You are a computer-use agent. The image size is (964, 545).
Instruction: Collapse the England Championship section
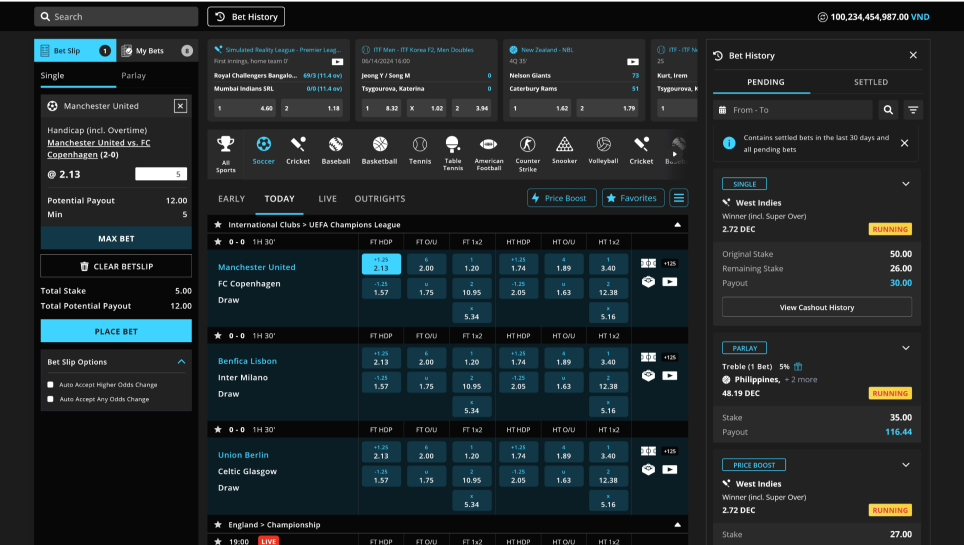(678, 525)
